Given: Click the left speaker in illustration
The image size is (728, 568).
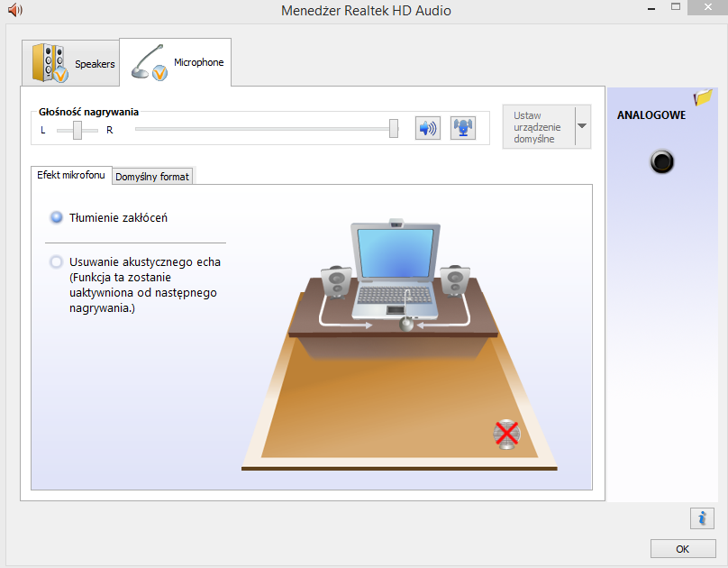Looking at the screenshot, I should point(337,281).
